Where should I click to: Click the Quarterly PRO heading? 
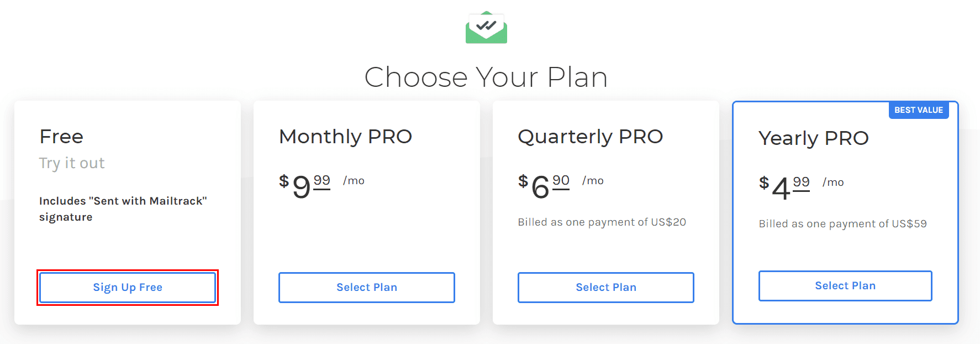point(590,137)
